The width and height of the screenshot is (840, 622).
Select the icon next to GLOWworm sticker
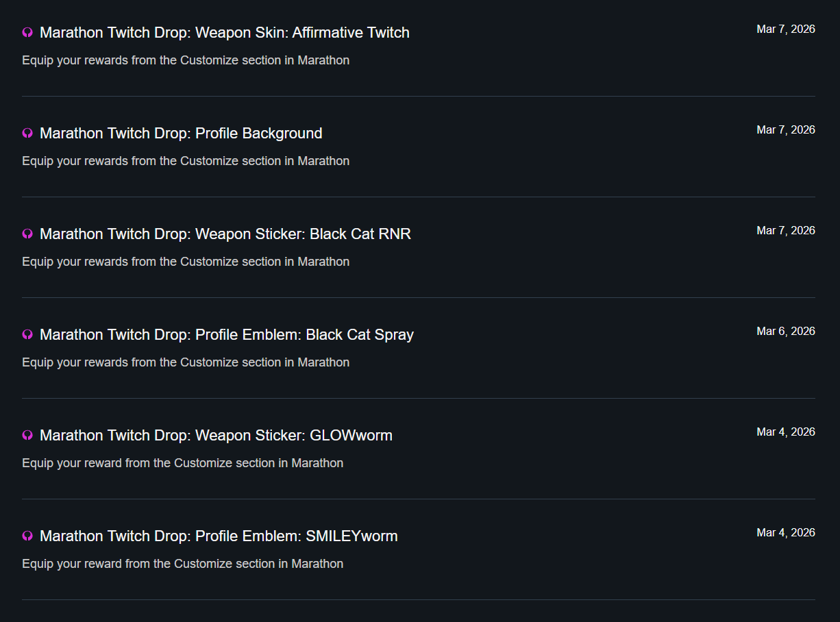pos(27,435)
